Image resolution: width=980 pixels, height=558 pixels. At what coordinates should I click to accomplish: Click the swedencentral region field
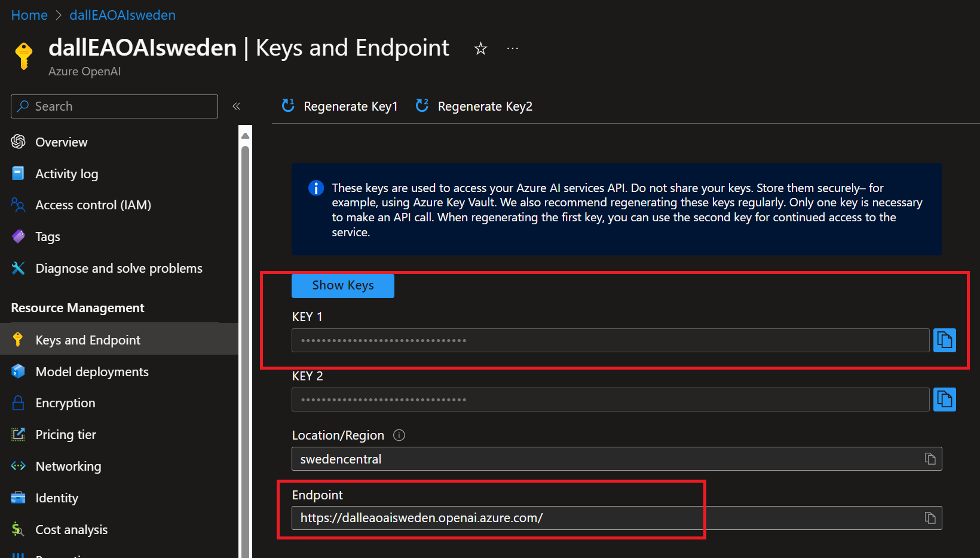[x=617, y=459]
